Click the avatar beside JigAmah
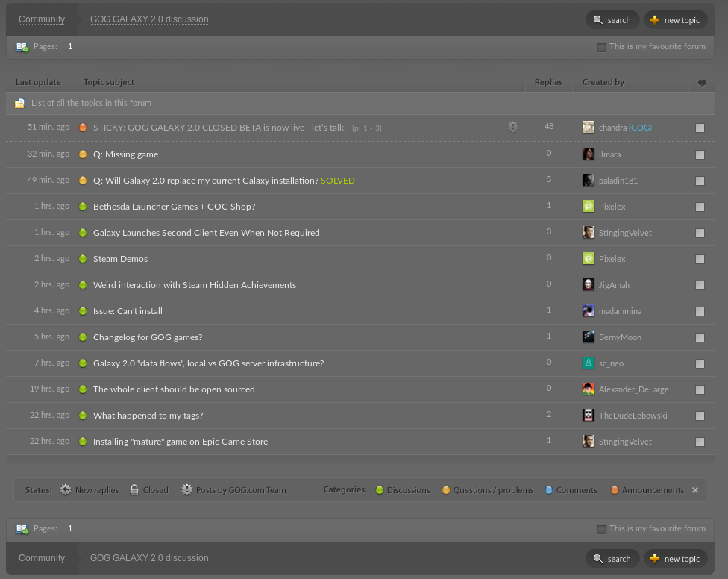 [589, 284]
